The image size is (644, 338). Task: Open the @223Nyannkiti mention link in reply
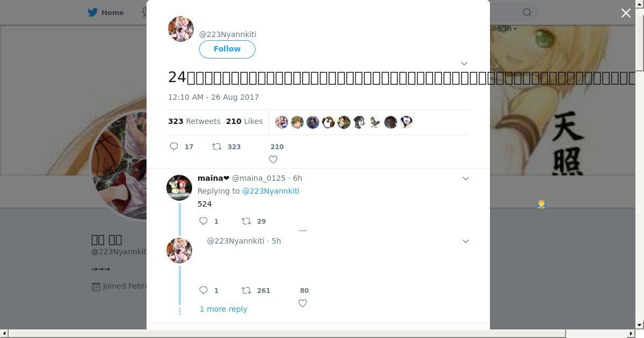tap(270, 191)
